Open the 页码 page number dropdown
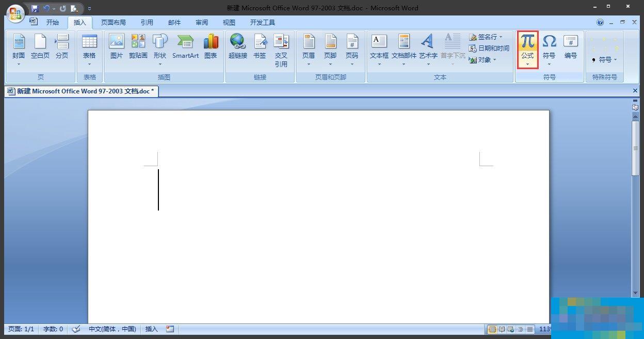The image size is (644, 339). pyautogui.click(x=352, y=50)
